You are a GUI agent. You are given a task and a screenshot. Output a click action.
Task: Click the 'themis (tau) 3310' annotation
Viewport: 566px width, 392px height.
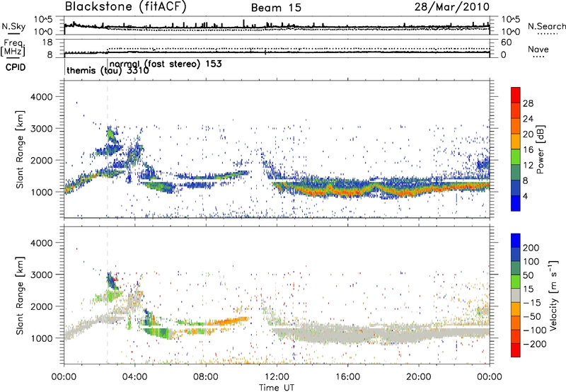(x=108, y=70)
